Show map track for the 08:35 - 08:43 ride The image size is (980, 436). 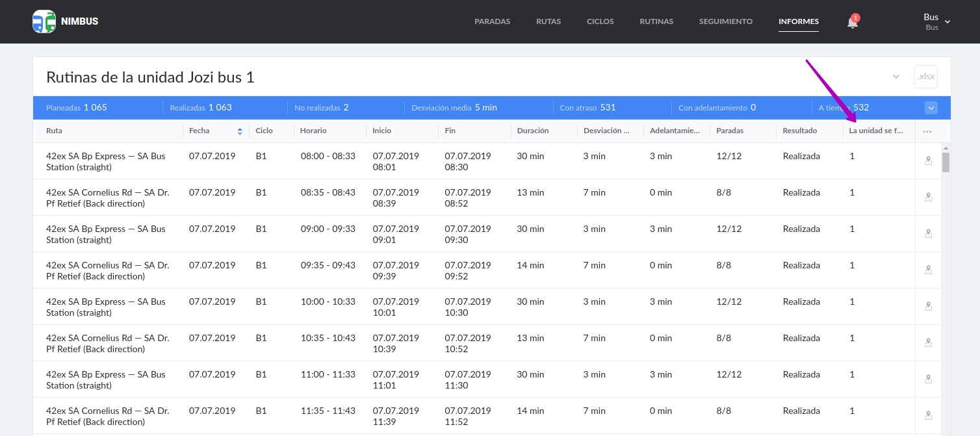(x=928, y=198)
